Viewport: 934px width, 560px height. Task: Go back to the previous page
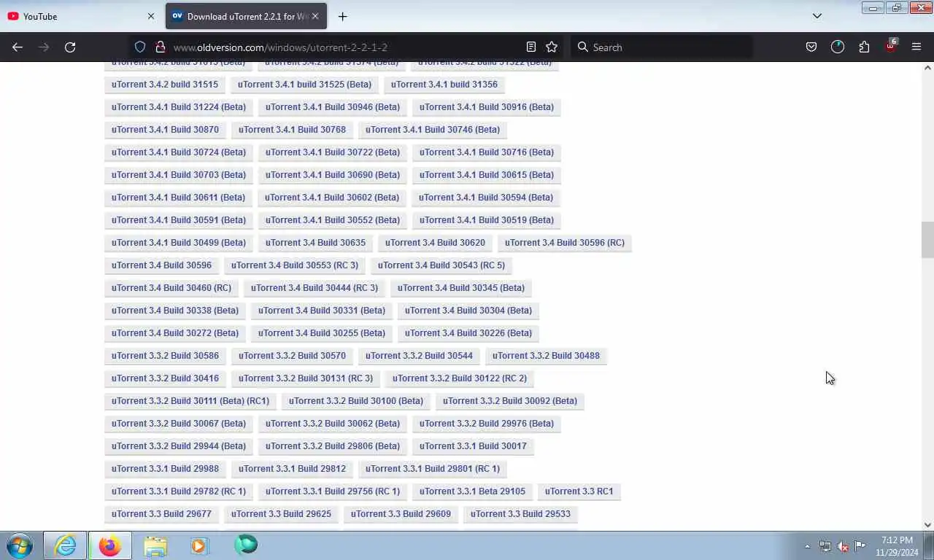coord(18,47)
